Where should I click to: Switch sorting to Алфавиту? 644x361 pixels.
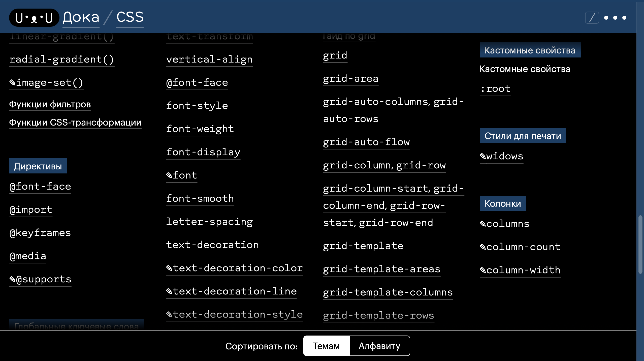[x=379, y=346]
